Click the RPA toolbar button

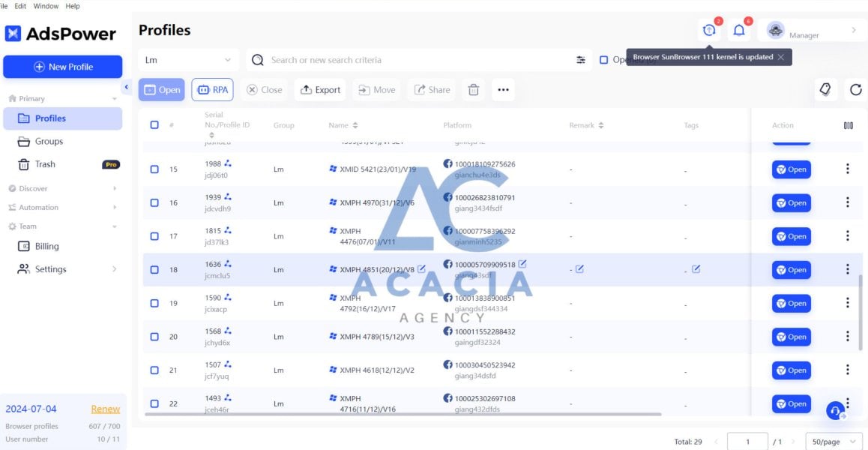click(x=213, y=90)
